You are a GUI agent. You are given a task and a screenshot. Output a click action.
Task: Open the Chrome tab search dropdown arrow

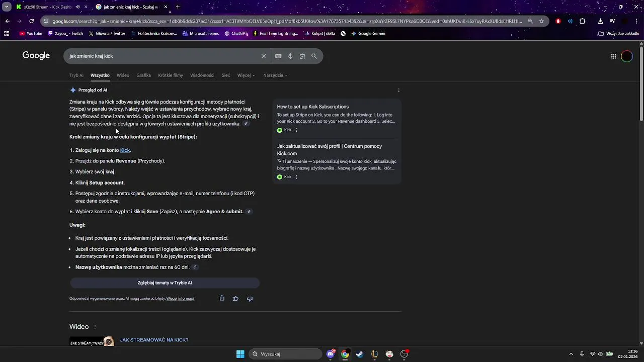[x=7, y=7]
